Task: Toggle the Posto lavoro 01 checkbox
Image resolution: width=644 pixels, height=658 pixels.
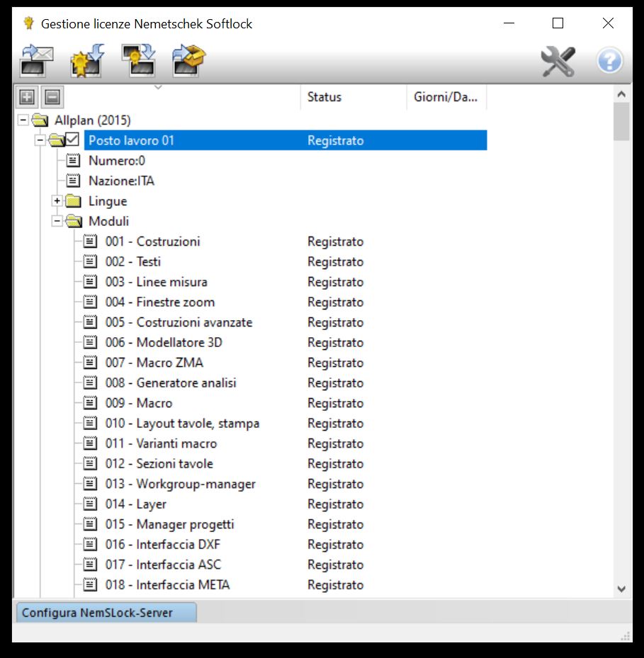Action: pyautogui.click(x=72, y=140)
